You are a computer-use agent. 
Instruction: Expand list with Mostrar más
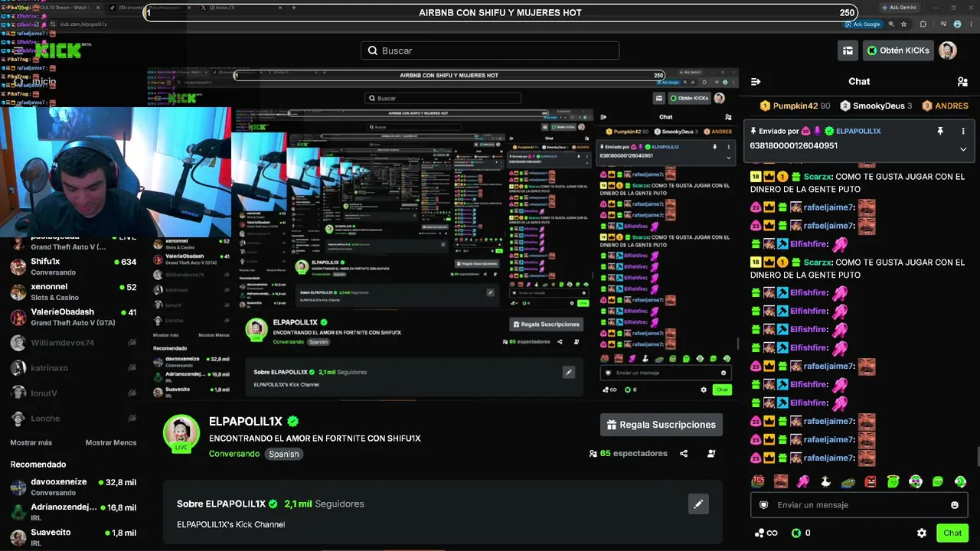pos(31,442)
